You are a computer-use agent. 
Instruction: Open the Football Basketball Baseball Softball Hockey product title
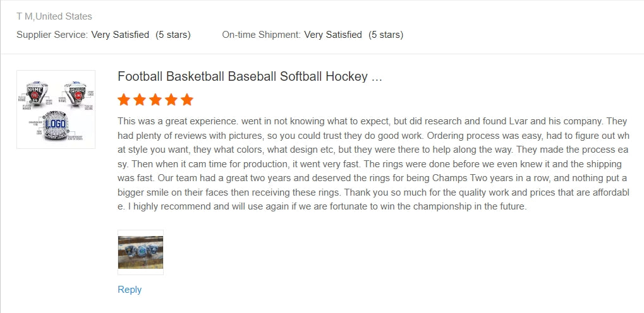tap(250, 76)
